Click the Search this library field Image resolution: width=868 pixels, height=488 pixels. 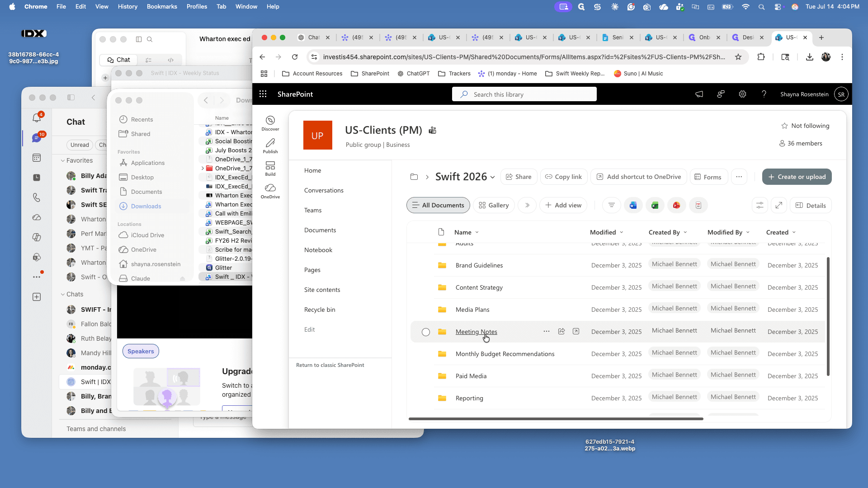(524, 94)
